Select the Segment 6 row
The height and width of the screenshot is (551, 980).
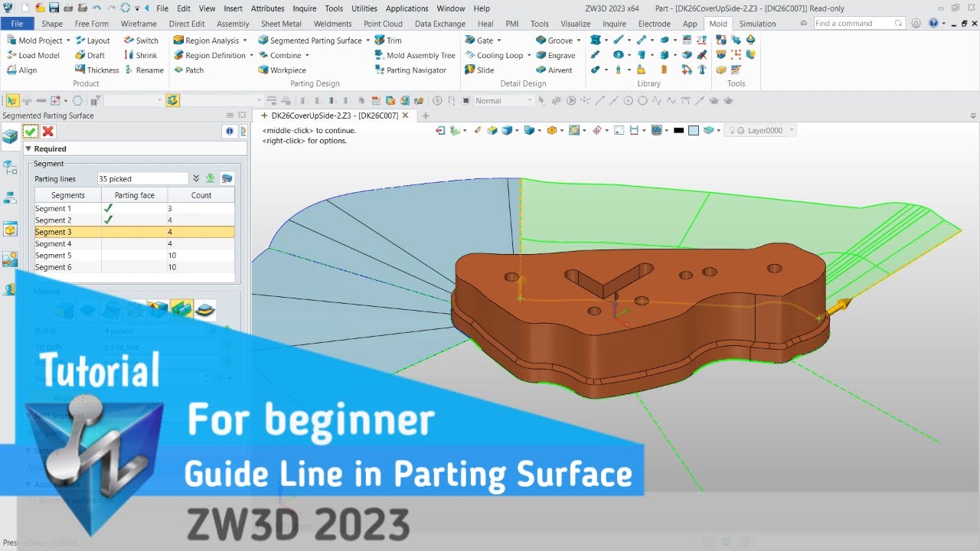pos(134,267)
